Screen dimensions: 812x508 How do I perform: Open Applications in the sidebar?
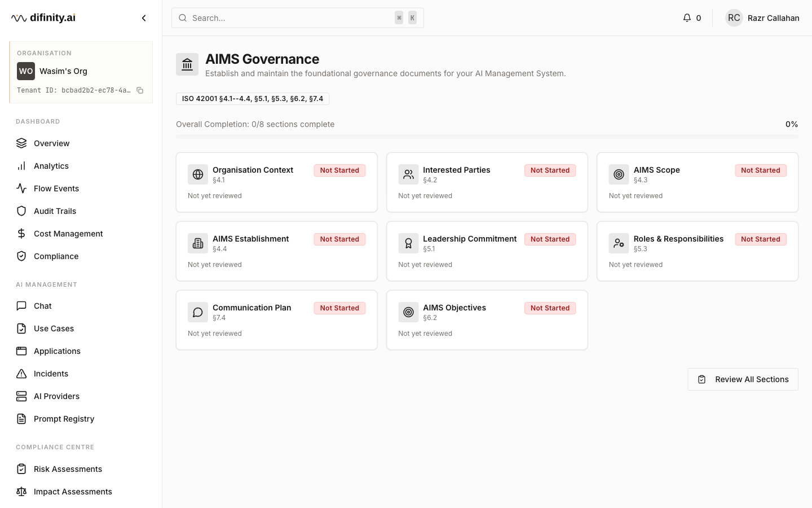tap(81, 351)
